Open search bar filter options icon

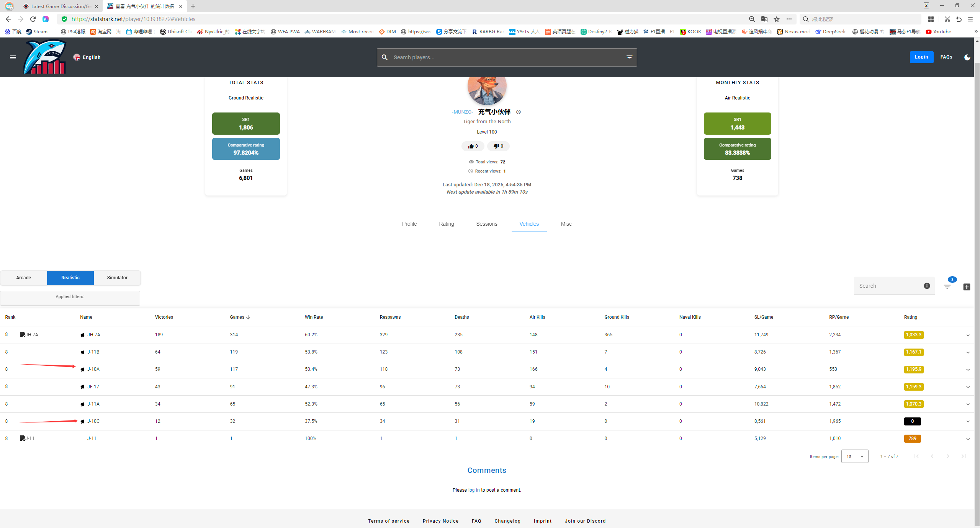coord(629,57)
